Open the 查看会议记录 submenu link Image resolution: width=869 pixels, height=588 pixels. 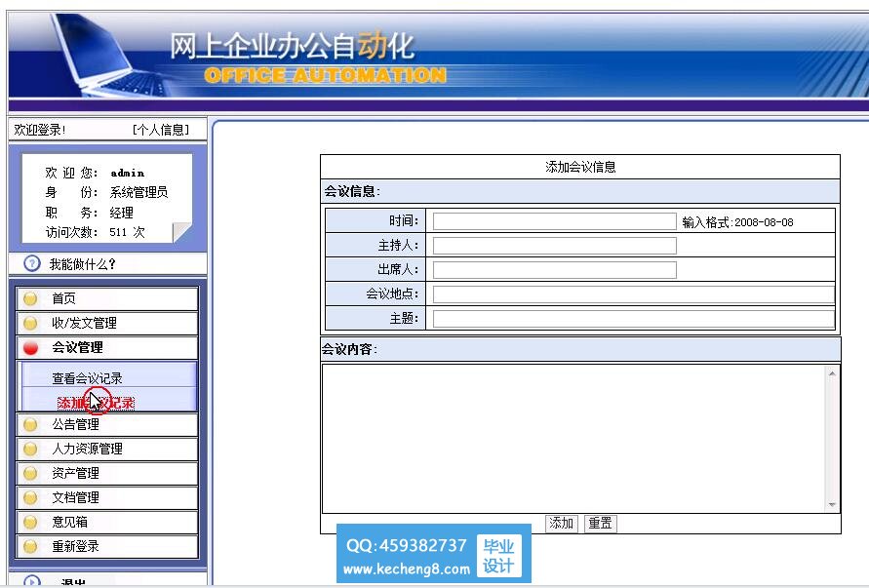coord(87,378)
